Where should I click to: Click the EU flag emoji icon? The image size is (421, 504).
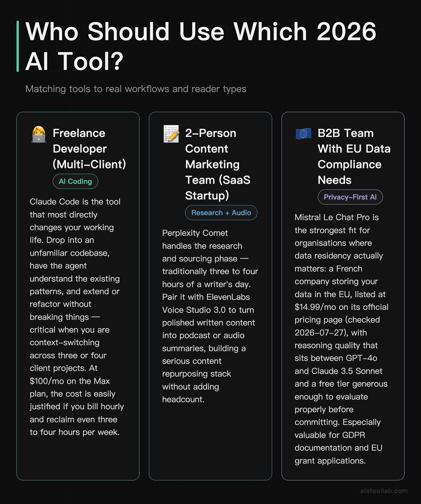[x=304, y=134]
